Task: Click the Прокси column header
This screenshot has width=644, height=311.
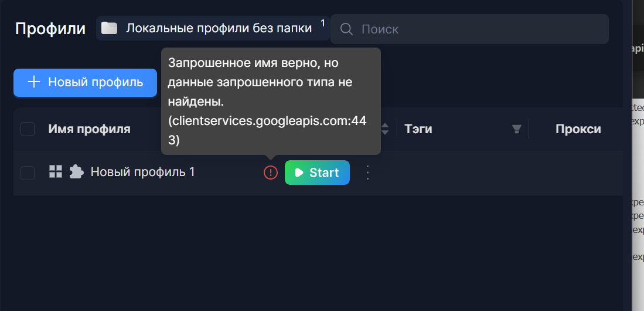Action: pyautogui.click(x=578, y=129)
